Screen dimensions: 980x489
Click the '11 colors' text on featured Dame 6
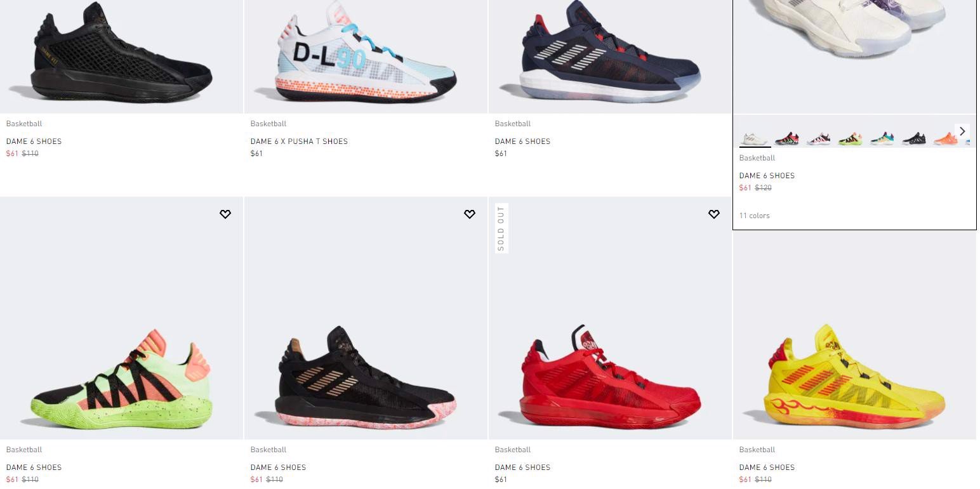click(x=754, y=216)
